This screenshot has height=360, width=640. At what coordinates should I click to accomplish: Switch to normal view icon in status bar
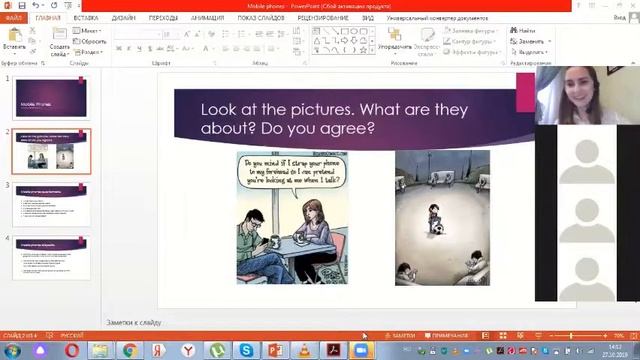click(x=485, y=336)
